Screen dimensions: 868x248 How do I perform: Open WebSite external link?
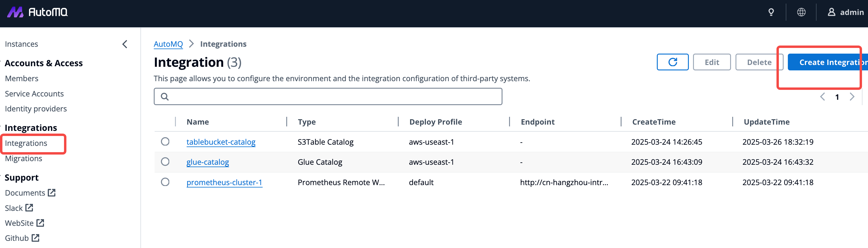pos(25,223)
